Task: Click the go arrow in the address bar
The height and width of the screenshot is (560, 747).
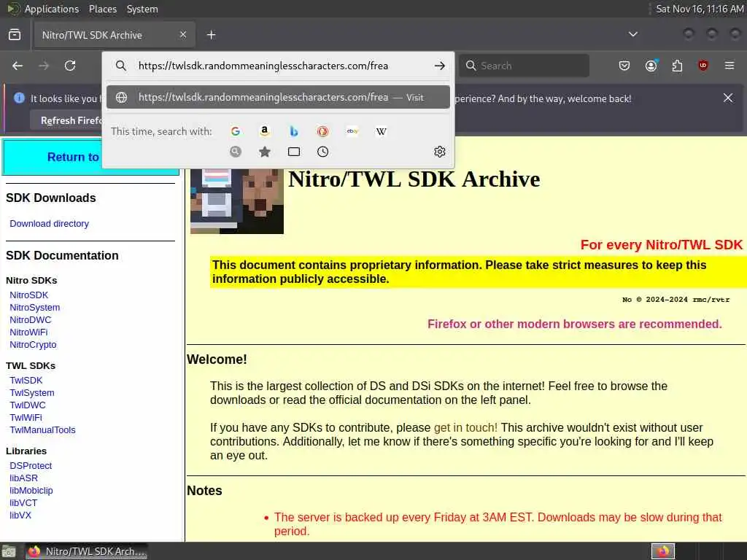Action: click(440, 66)
